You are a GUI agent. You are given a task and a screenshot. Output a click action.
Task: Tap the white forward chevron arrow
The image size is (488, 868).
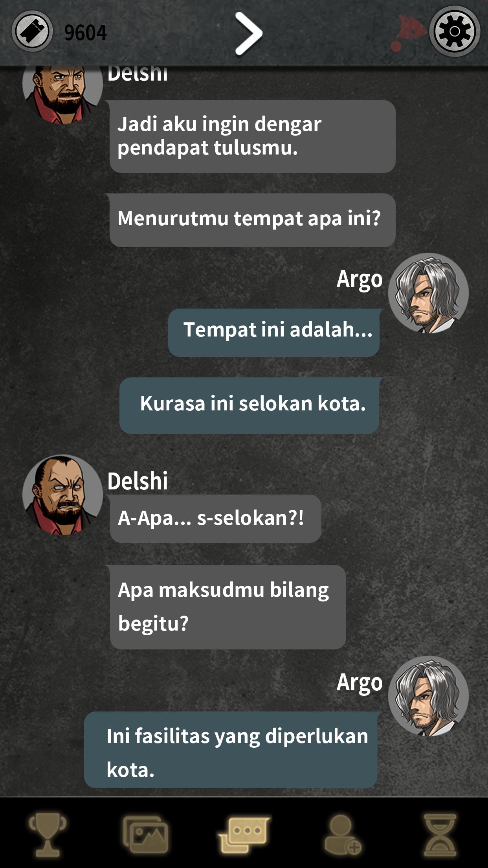click(248, 33)
